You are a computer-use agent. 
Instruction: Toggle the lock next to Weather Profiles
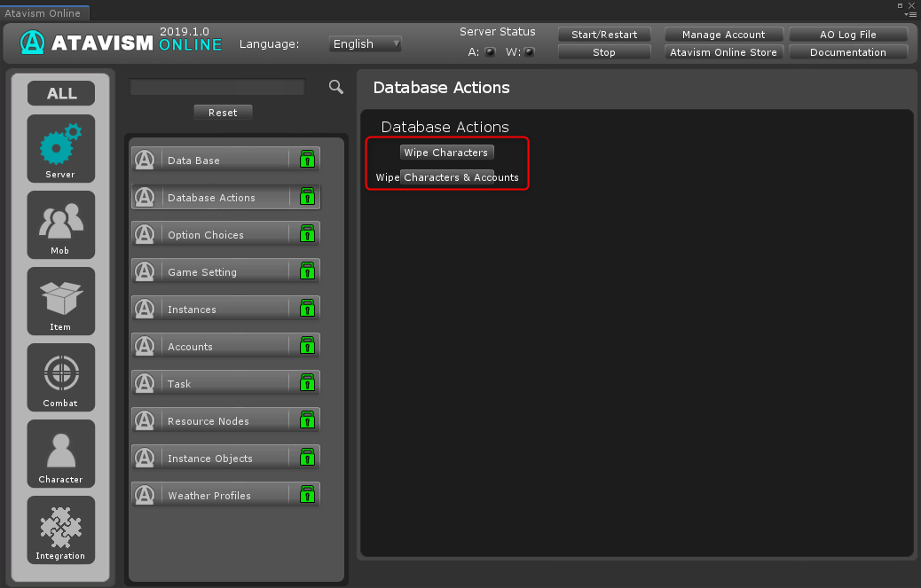(307, 495)
